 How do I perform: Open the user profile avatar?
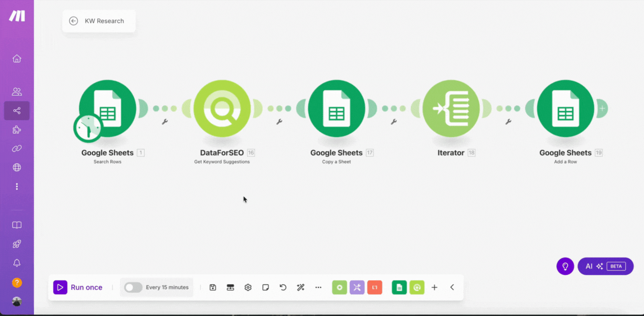(x=17, y=301)
